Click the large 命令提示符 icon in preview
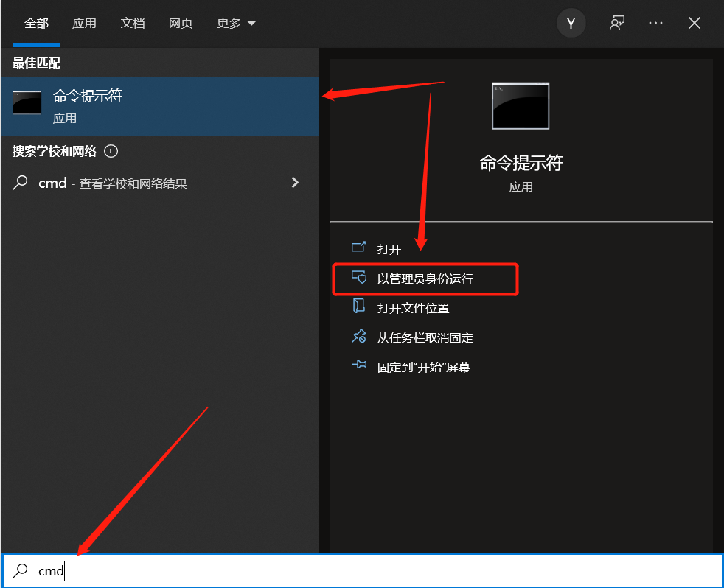The image size is (724, 588). click(521, 107)
